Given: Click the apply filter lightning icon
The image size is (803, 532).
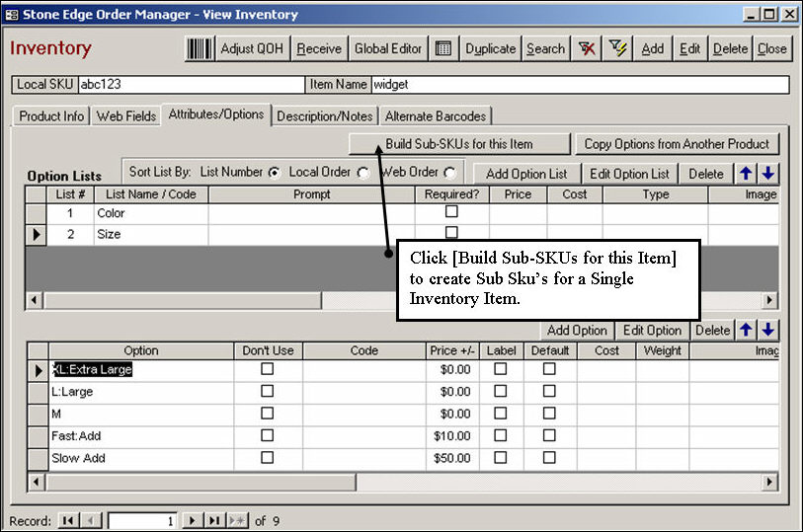Looking at the screenshot, I should point(618,49).
